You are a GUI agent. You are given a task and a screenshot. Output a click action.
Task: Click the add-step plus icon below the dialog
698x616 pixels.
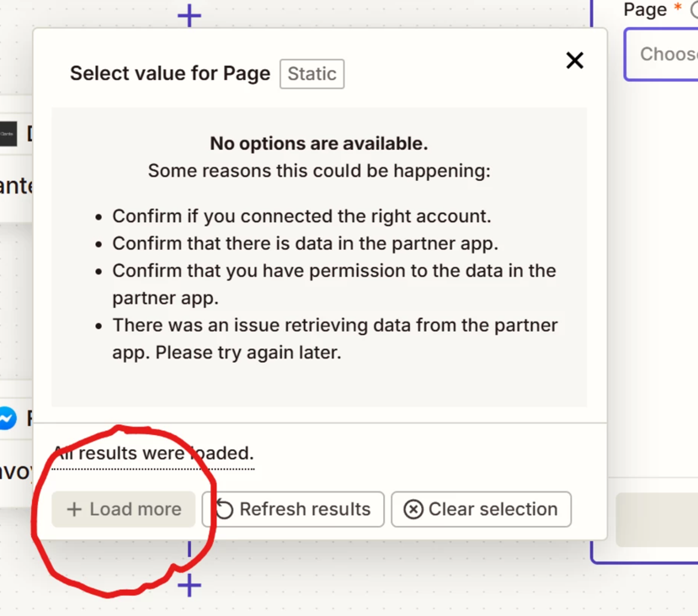189,585
